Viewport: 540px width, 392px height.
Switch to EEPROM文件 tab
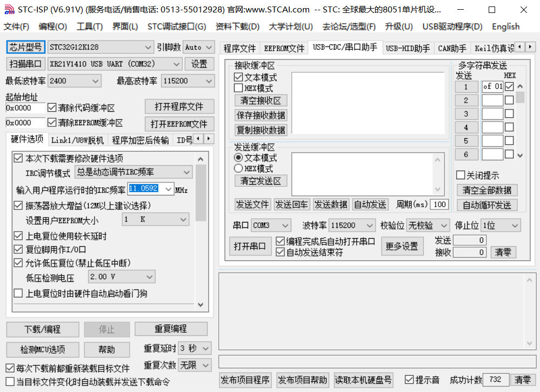[284, 49]
